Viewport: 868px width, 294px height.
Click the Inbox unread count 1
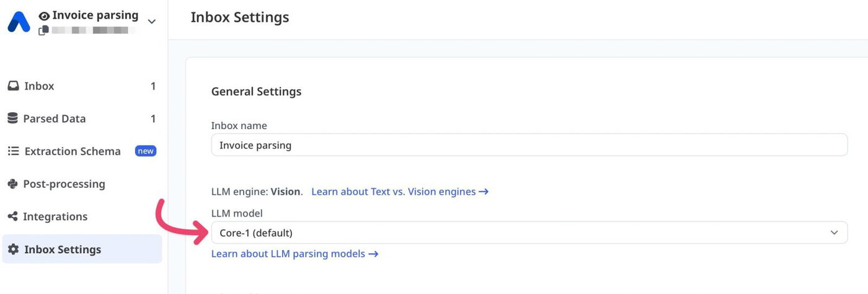coord(153,86)
